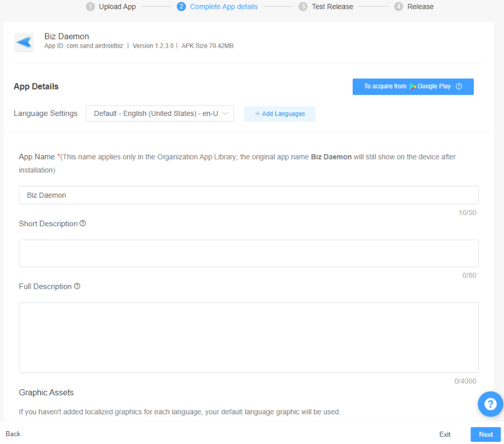The height and width of the screenshot is (444, 504).
Task: Click the step 4 Release circle
Action: [x=399, y=7]
